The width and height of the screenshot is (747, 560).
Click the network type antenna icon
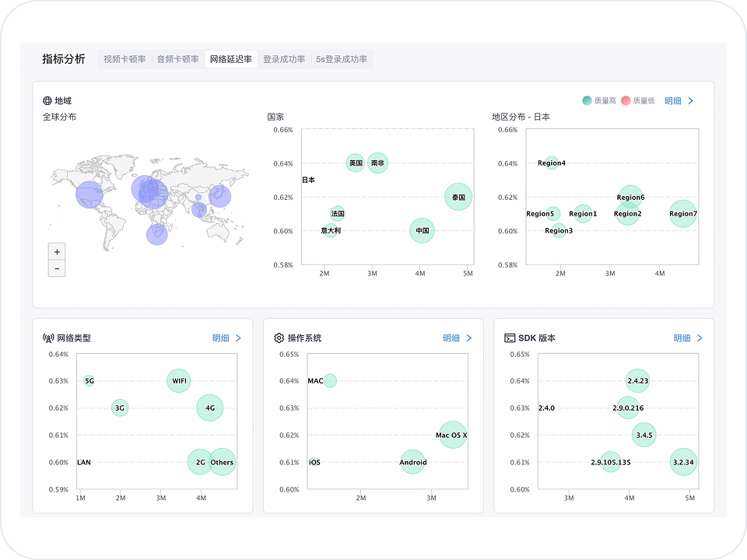pyautogui.click(x=48, y=338)
